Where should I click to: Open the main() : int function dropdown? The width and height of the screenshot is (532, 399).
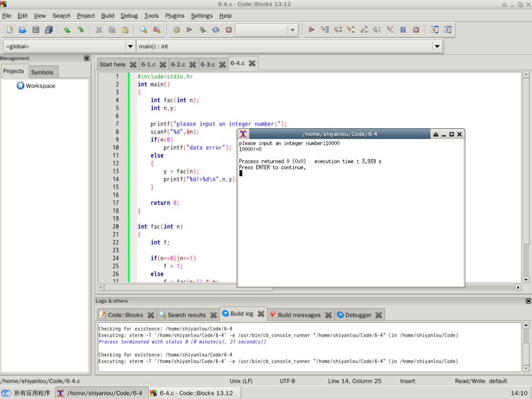click(x=437, y=46)
